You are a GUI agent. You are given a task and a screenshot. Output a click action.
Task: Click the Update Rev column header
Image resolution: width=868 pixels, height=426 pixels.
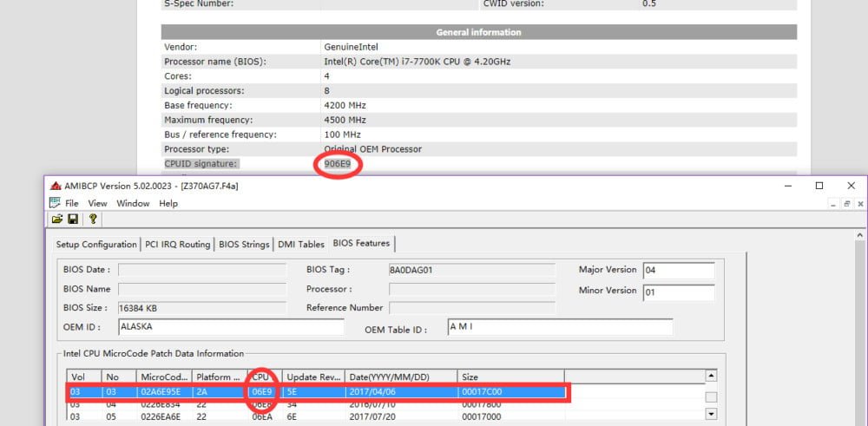pyautogui.click(x=313, y=377)
